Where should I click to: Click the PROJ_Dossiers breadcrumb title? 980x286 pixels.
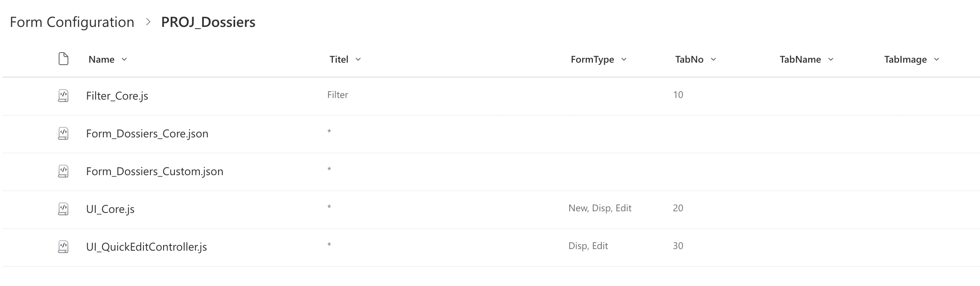208,22
